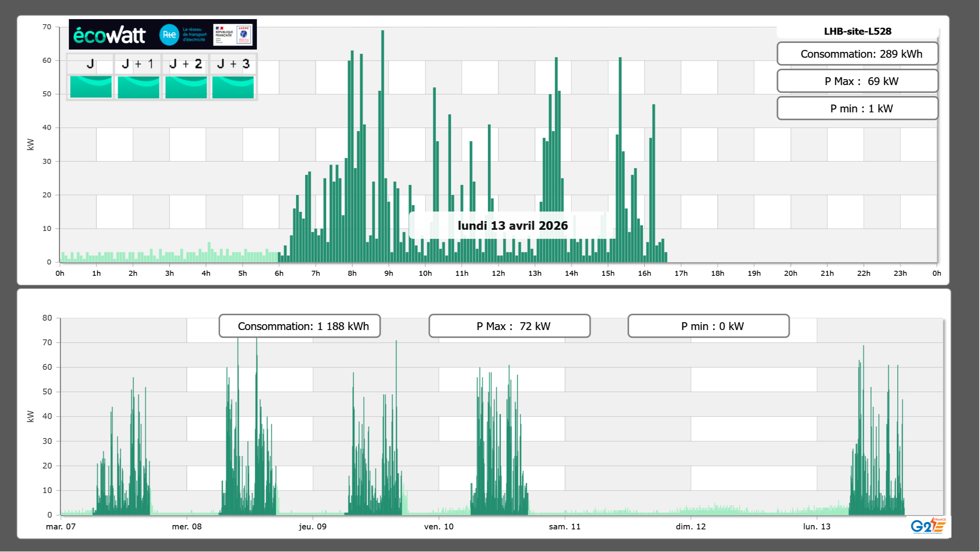Screen dimensions: 980x552
Task: Click the P Max : 72 kW box
Action: tap(509, 326)
